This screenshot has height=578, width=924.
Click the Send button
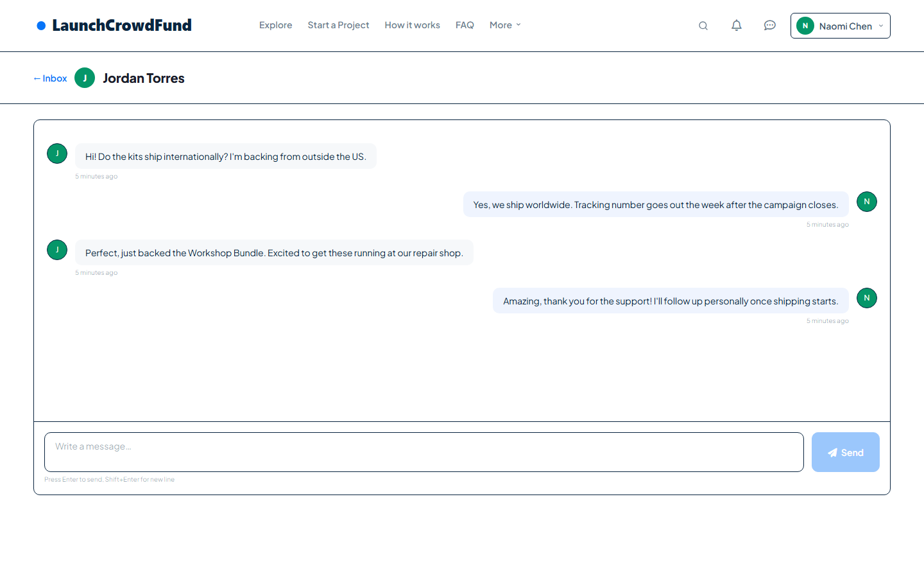(x=846, y=452)
